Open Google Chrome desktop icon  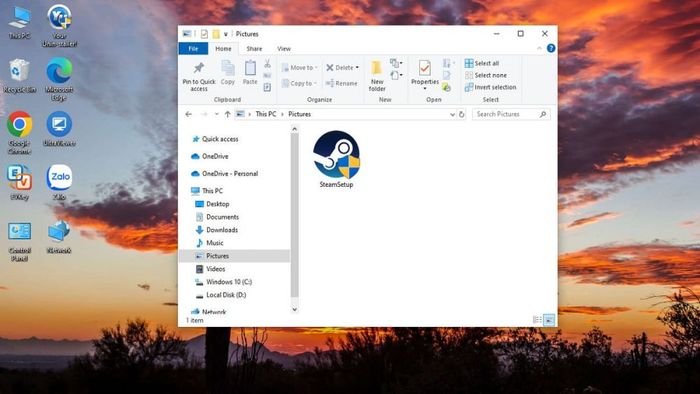[x=19, y=133]
